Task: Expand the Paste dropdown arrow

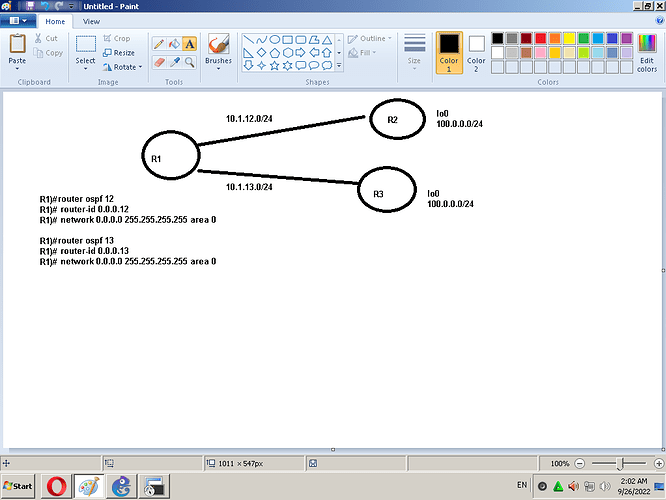Action: point(17,68)
